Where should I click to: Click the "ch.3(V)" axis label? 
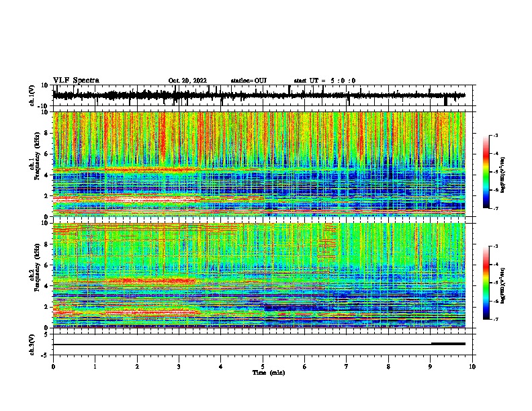pyautogui.click(x=32, y=345)
